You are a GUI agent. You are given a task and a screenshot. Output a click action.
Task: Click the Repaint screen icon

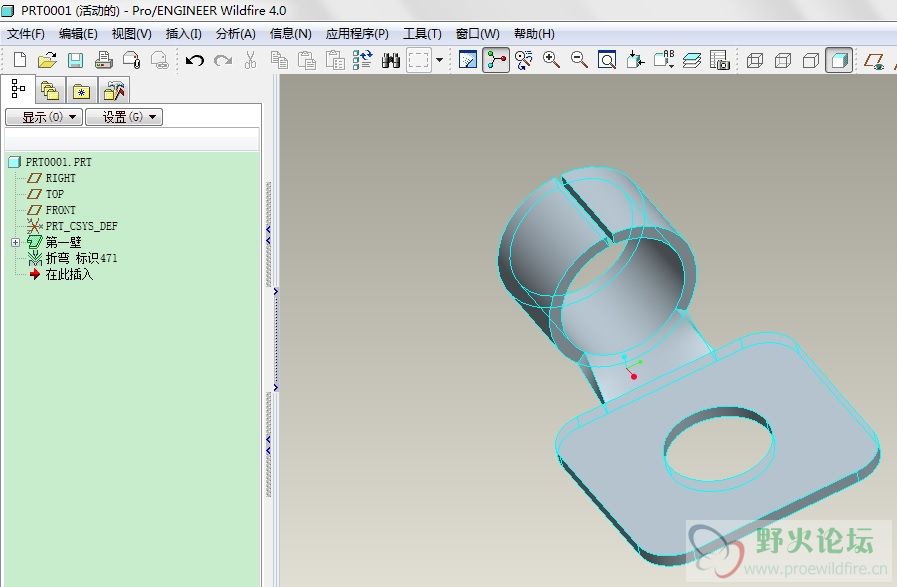point(468,60)
